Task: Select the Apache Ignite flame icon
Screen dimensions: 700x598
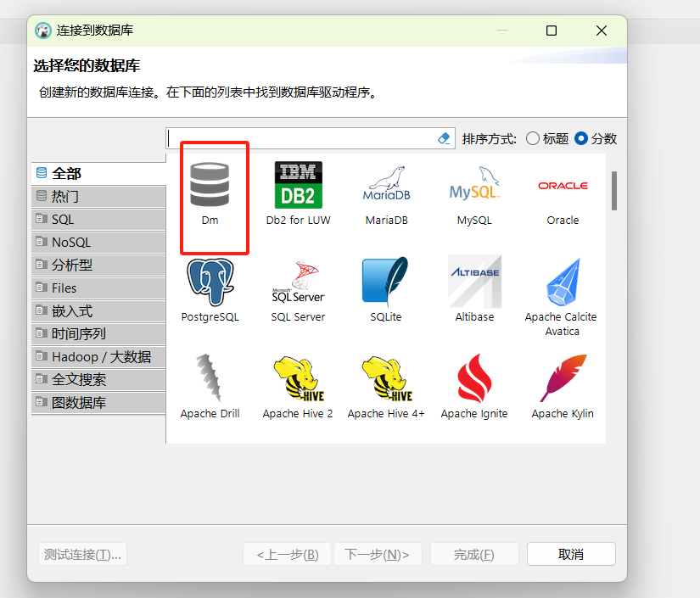Action: pyautogui.click(x=474, y=378)
